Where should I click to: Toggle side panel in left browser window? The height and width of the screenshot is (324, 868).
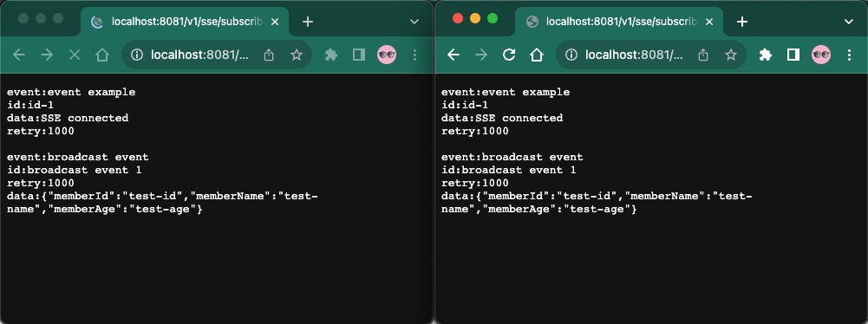(x=359, y=55)
